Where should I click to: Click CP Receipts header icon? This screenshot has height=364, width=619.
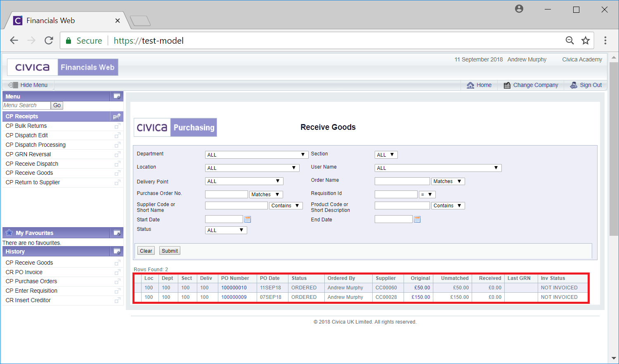pyautogui.click(x=117, y=116)
